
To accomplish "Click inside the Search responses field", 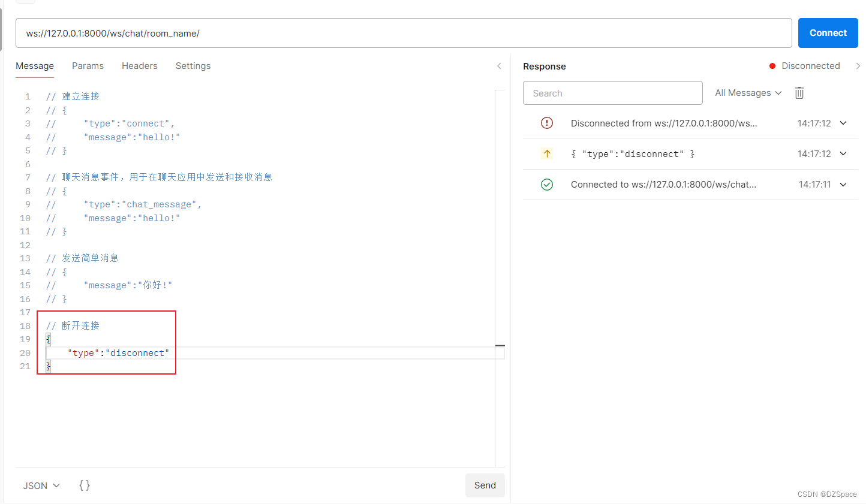I will 612,93.
